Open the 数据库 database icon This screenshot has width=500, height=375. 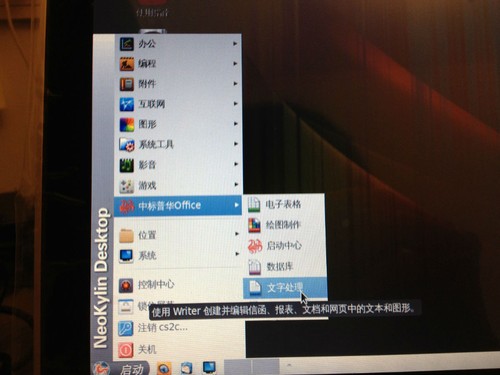coord(255,267)
